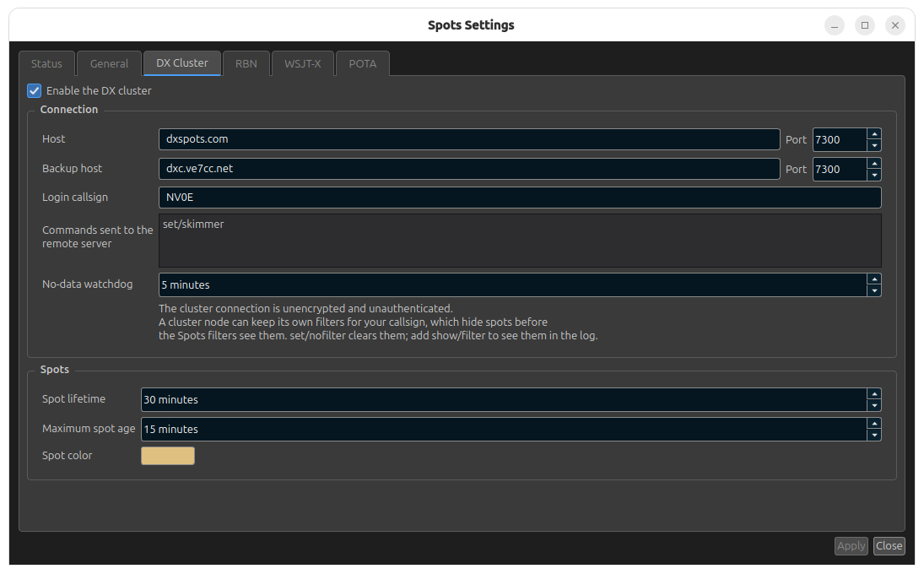This screenshot has height=574, width=924.
Task: Decrease the Host port value
Action: (x=874, y=145)
